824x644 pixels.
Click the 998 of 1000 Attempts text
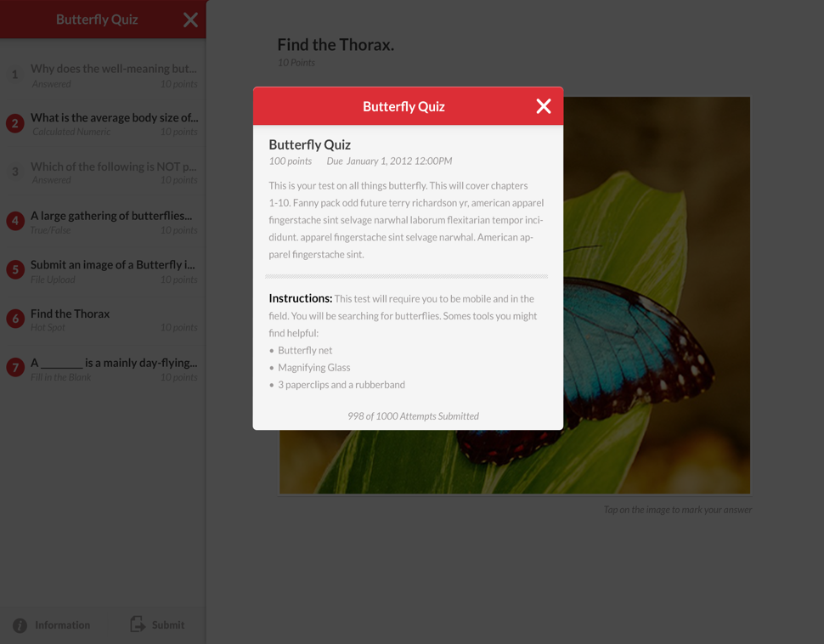click(413, 416)
